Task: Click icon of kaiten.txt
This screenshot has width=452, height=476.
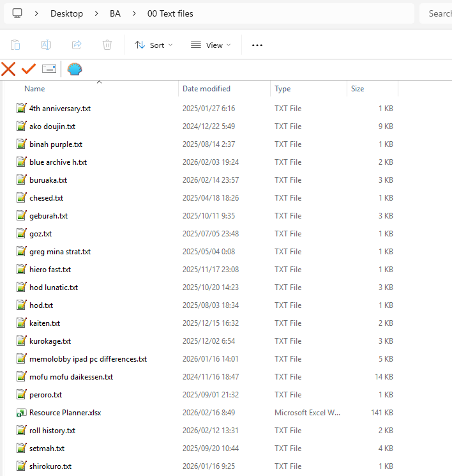Action: pyautogui.click(x=21, y=323)
